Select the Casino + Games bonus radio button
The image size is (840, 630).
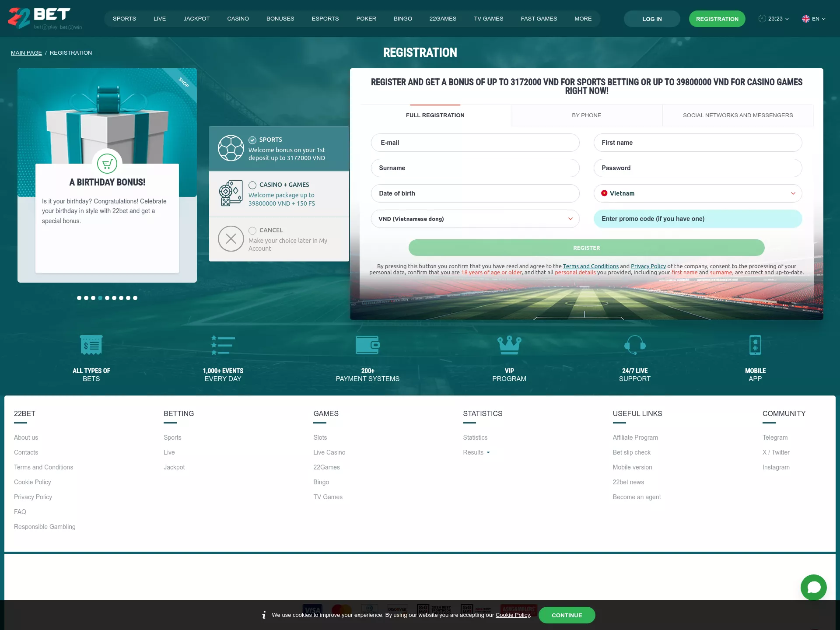(252, 185)
